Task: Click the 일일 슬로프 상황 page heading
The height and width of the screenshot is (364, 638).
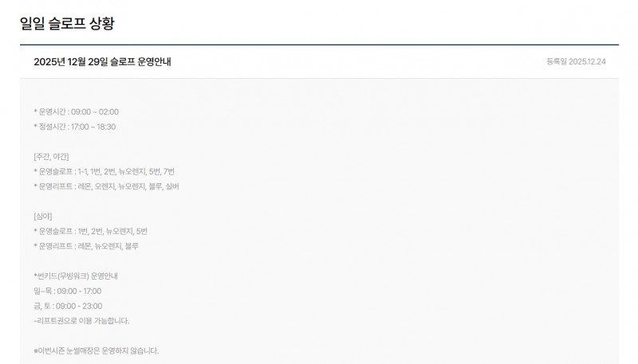Action: point(67,23)
